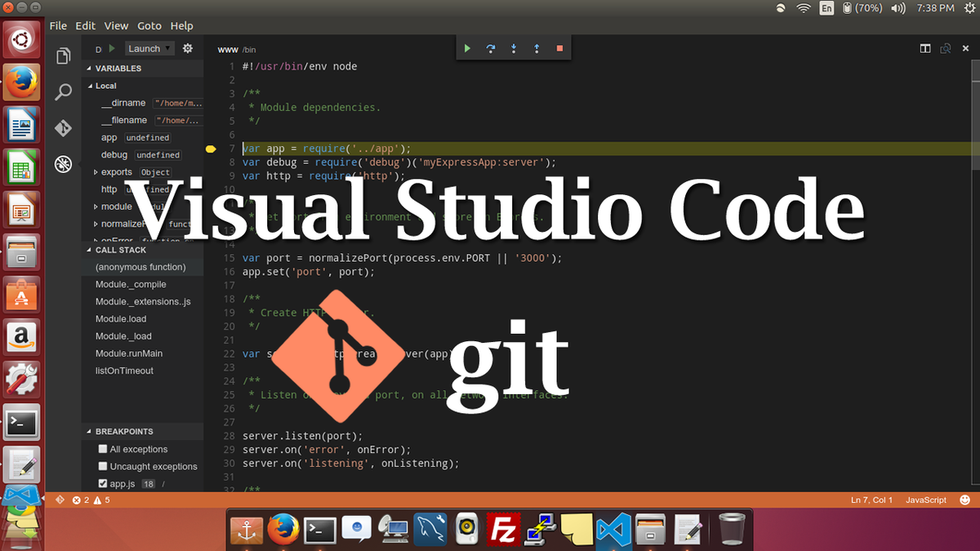The image size is (980, 551).
Task: Open the Edit menu
Action: click(x=86, y=26)
